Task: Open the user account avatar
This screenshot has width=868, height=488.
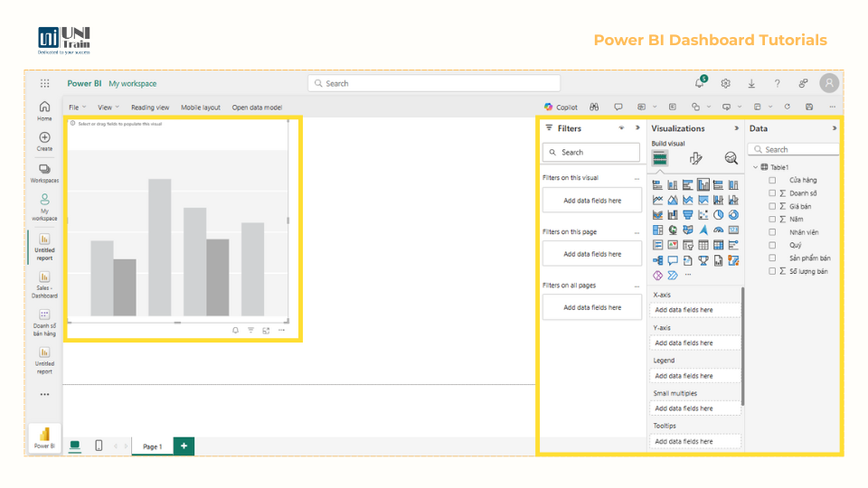Action: pyautogui.click(x=829, y=83)
